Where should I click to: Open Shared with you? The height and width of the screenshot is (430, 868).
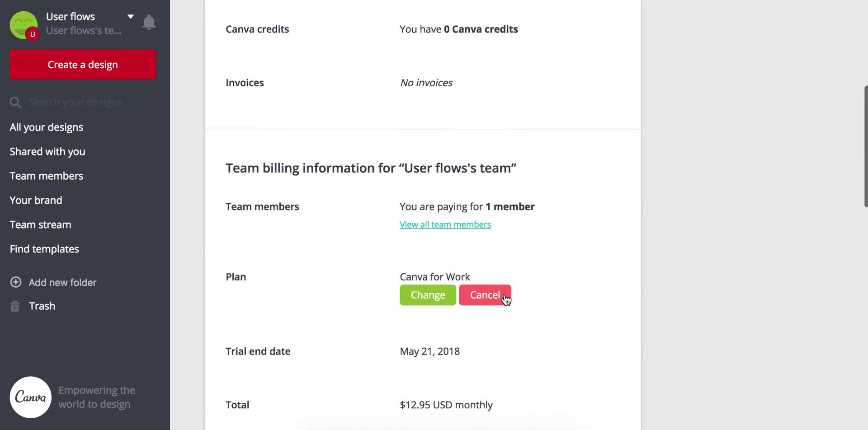coord(47,152)
